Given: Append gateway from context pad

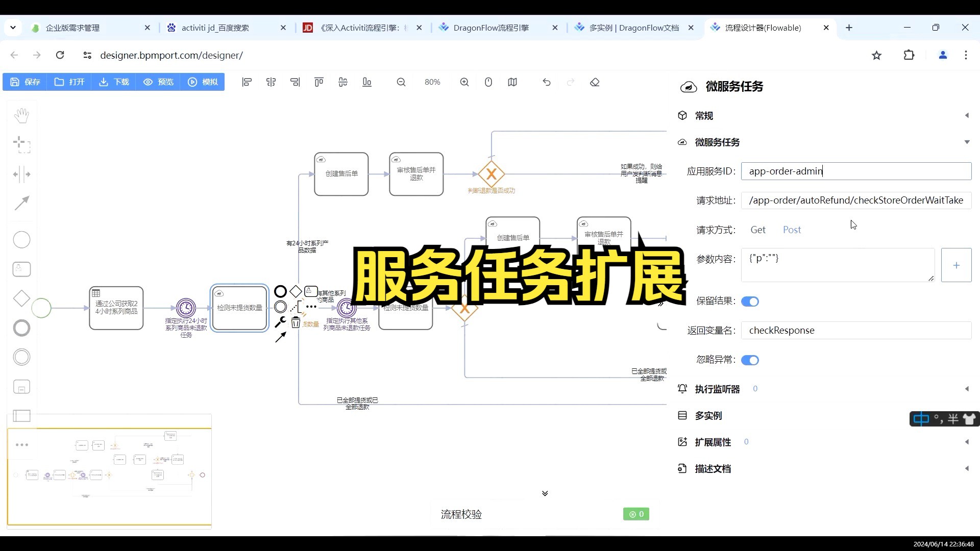Looking at the screenshot, I should tap(296, 292).
